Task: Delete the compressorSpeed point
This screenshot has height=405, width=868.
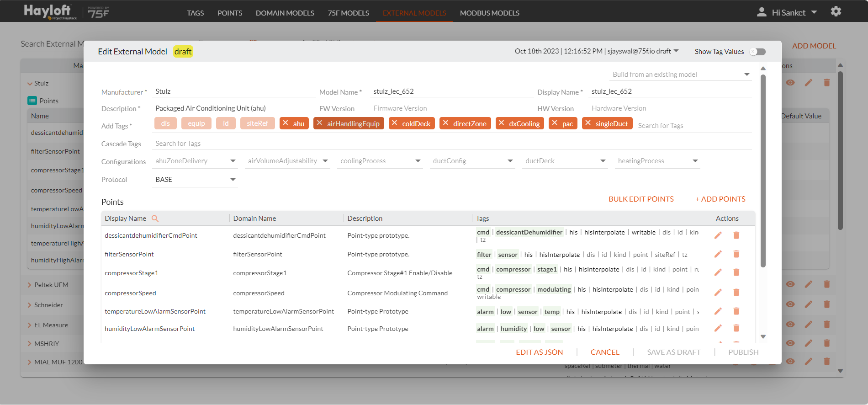Action: [736, 293]
